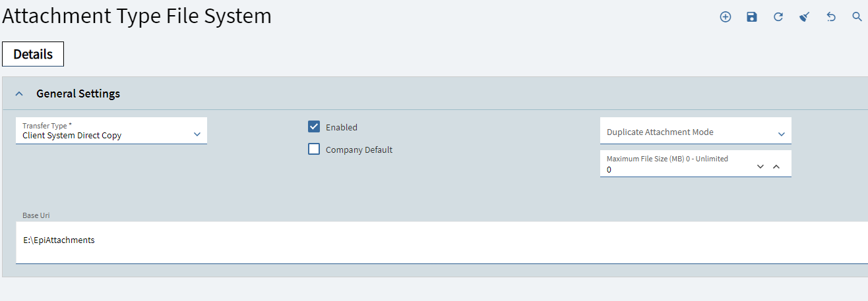Save the record with the floppy disk icon
The width and height of the screenshot is (868, 301).
pos(752,17)
